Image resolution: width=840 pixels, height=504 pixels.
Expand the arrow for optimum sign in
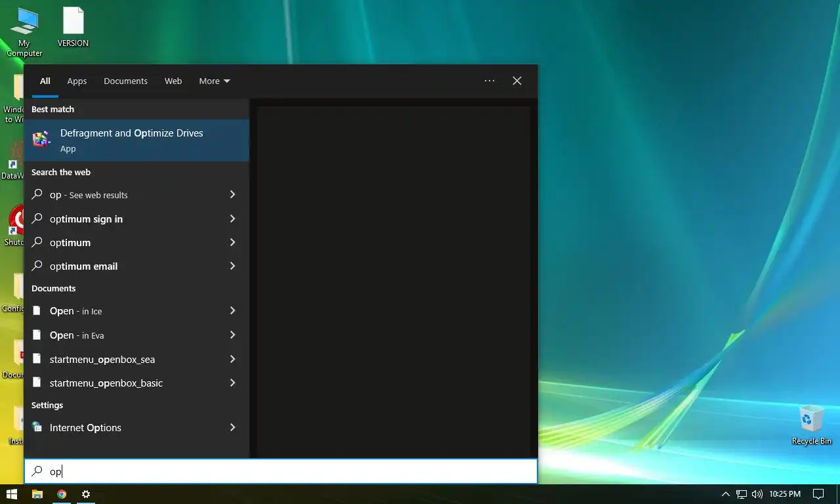[232, 219]
